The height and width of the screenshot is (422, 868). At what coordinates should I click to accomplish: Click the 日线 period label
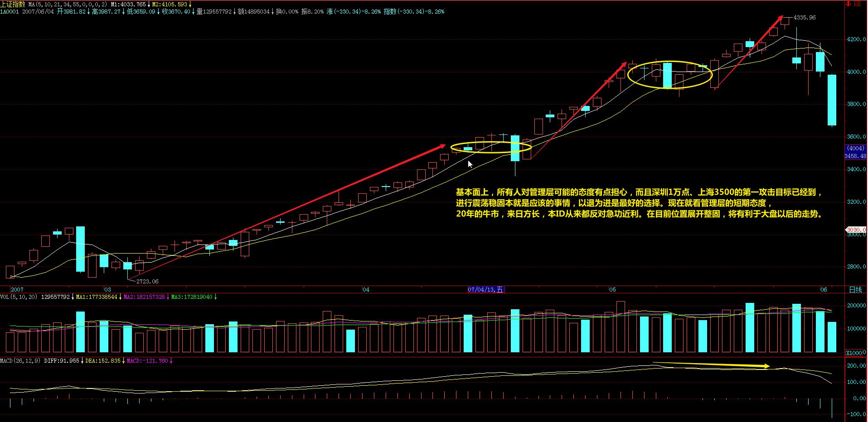click(x=855, y=289)
